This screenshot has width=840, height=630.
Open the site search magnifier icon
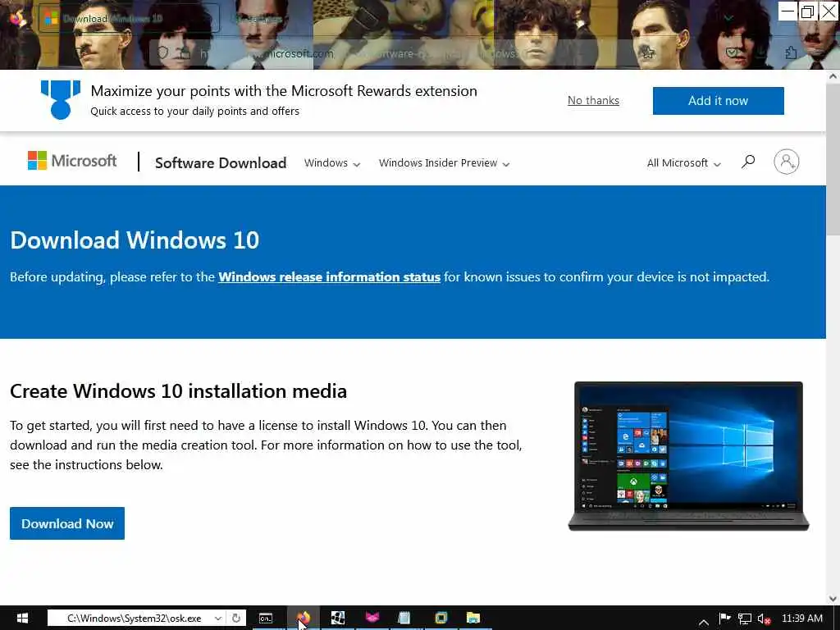click(748, 162)
